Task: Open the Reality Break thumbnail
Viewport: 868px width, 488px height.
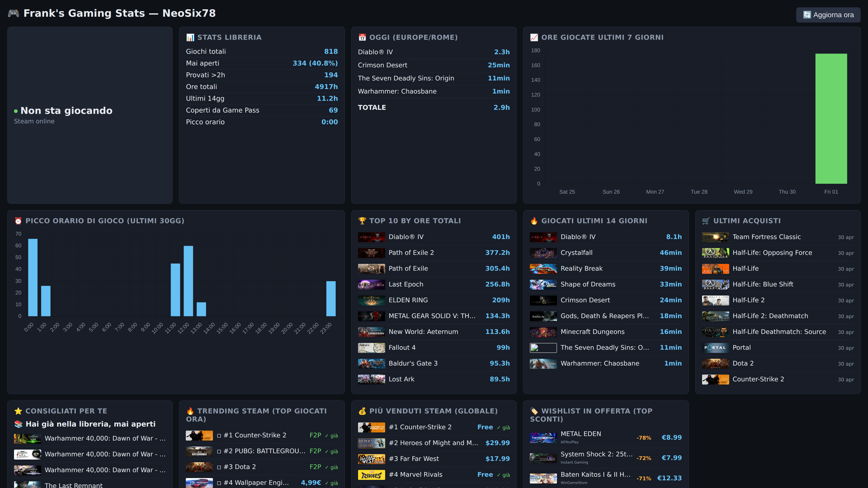Action: 543,269
